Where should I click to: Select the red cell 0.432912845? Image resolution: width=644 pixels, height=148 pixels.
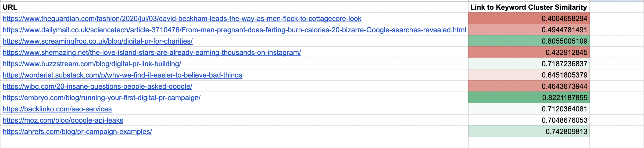click(x=529, y=52)
